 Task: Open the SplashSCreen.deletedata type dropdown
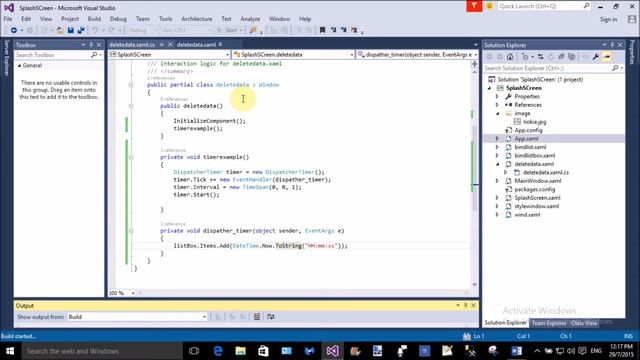[x=293, y=54]
